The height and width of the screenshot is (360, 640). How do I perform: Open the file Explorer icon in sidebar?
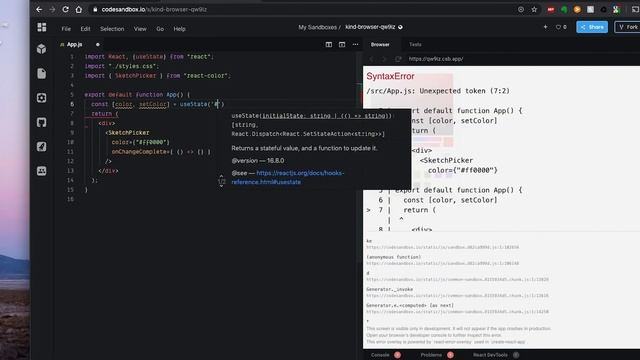(x=42, y=73)
